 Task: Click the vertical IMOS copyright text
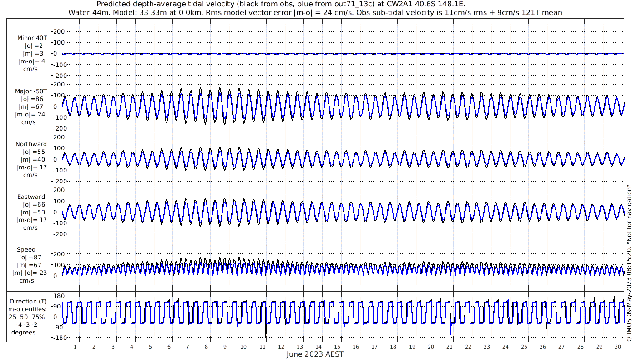629,263
